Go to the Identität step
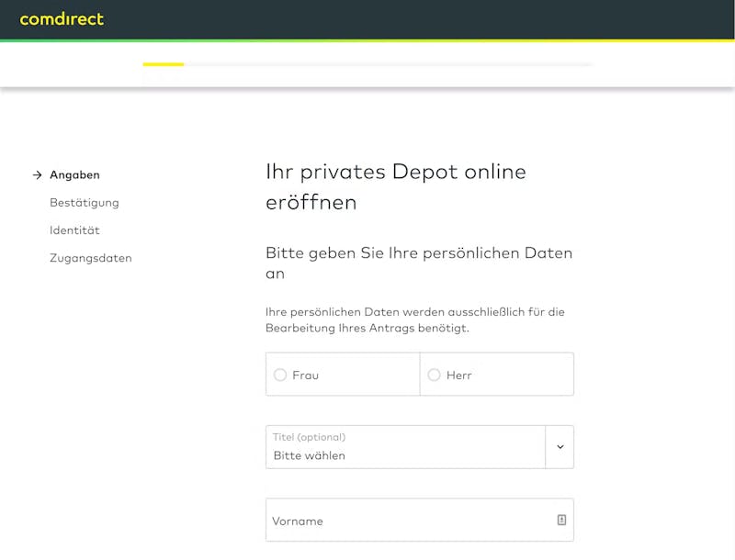735x560 pixels. coord(74,230)
